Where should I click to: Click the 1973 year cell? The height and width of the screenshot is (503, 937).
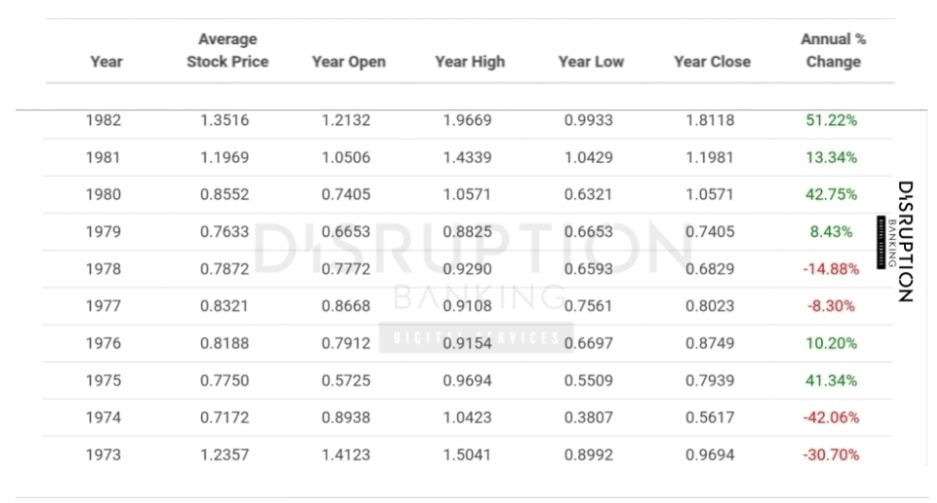click(x=103, y=454)
